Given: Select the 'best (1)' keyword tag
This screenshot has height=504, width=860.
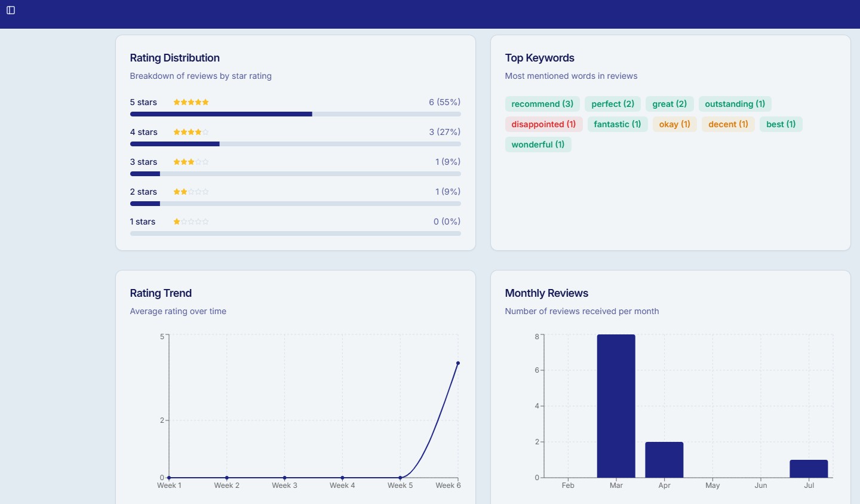Looking at the screenshot, I should (781, 124).
